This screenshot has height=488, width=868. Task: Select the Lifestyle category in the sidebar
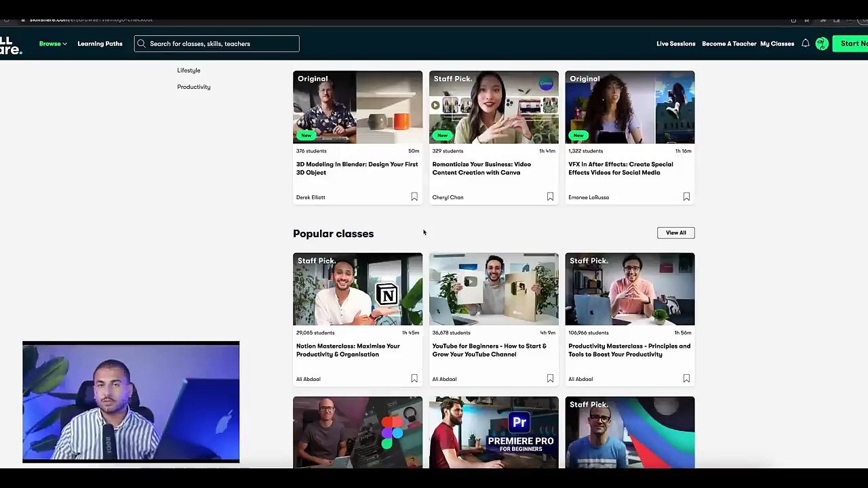[189, 70]
